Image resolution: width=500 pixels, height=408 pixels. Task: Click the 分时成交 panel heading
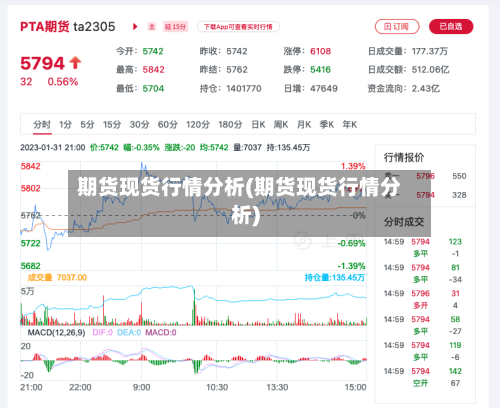pyautogui.click(x=404, y=222)
